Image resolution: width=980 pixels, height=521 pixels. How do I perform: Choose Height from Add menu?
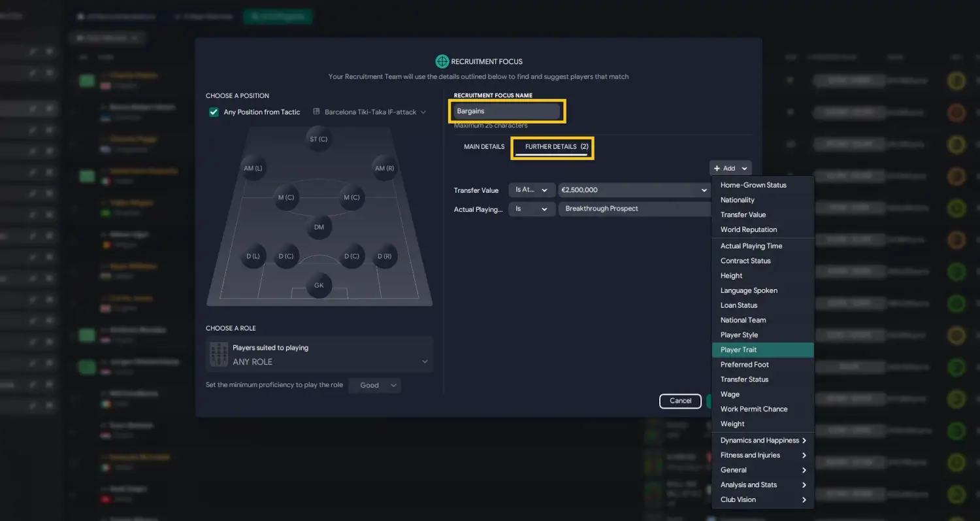(x=762, y=276)
